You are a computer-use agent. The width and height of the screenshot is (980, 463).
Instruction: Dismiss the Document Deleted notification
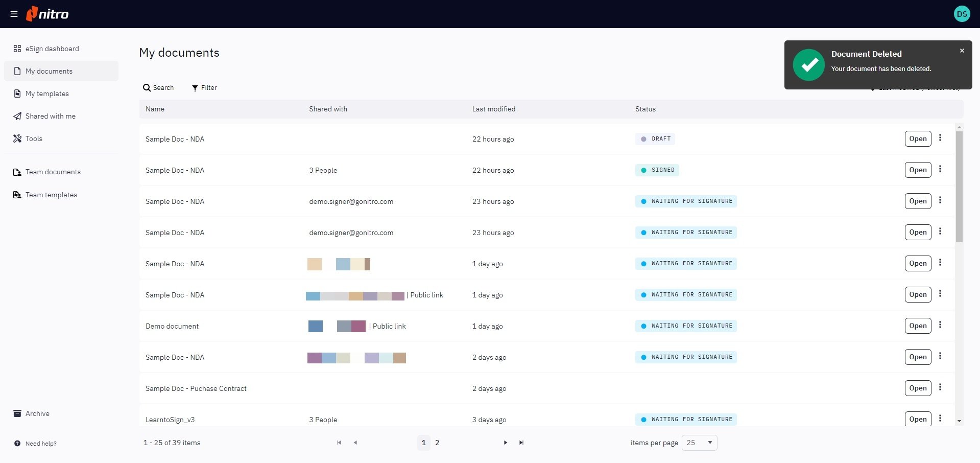pyautogui.click(x=962, y=51)
